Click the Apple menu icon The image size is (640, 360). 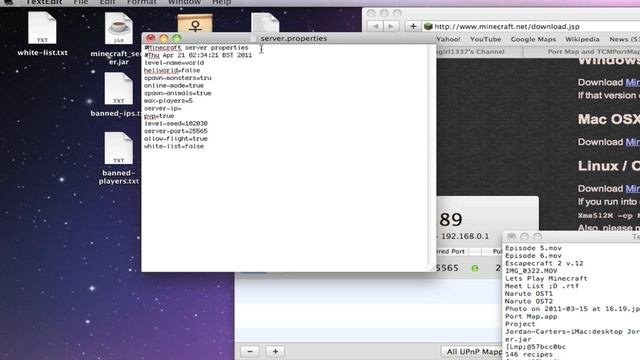(8, 2)
